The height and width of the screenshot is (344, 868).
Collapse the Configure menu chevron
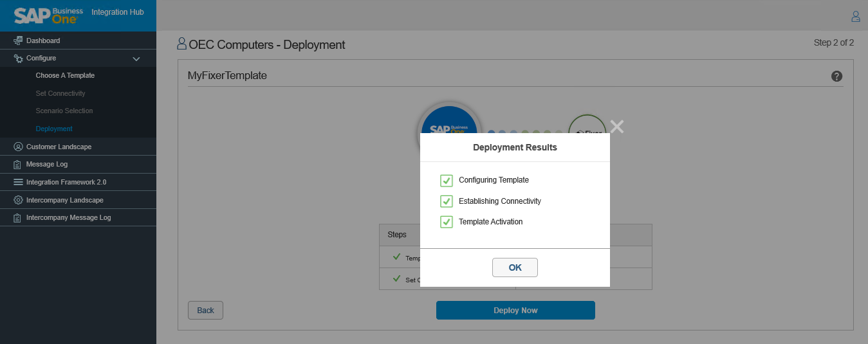[136, 59]
